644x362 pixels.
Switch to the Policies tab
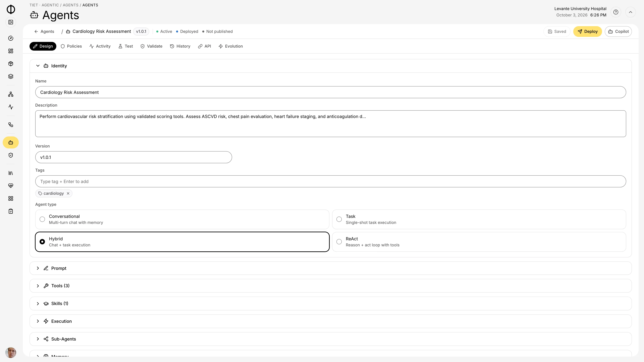[71, 46]
